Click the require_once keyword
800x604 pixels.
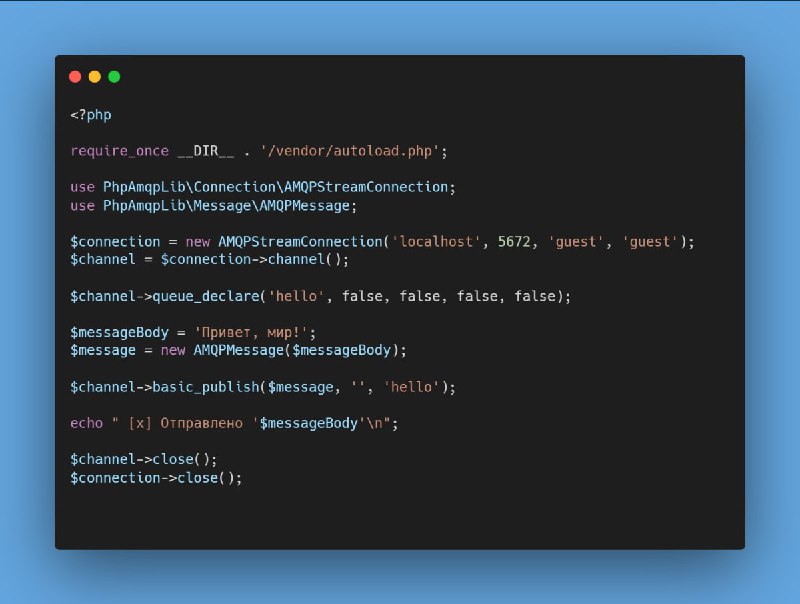click(119, 151)
